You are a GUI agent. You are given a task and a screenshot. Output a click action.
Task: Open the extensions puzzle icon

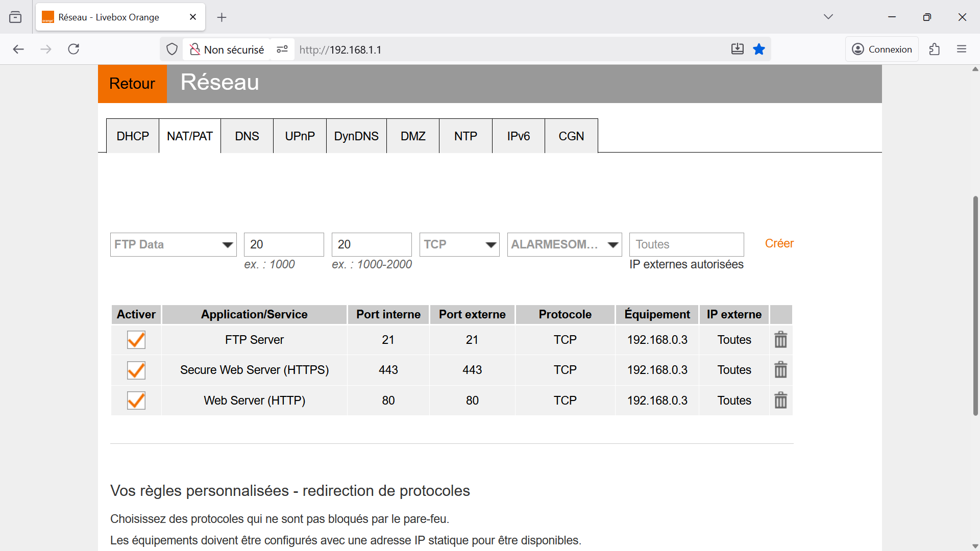coord(934,49)
